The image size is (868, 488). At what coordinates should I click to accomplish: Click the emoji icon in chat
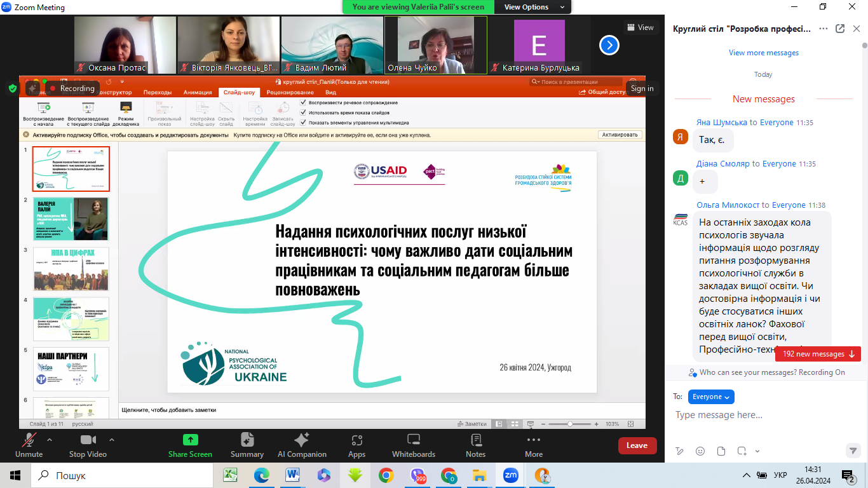(700, 451)
